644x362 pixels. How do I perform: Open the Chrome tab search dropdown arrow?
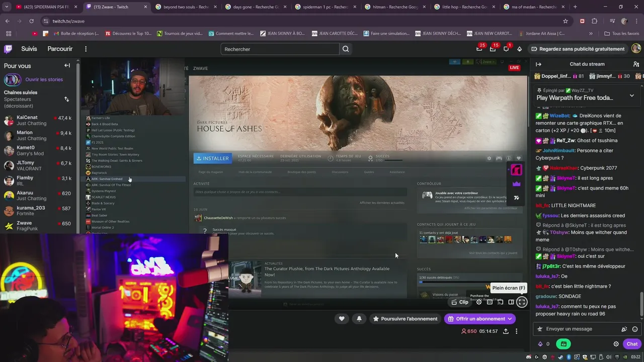(x=6, y=7)
